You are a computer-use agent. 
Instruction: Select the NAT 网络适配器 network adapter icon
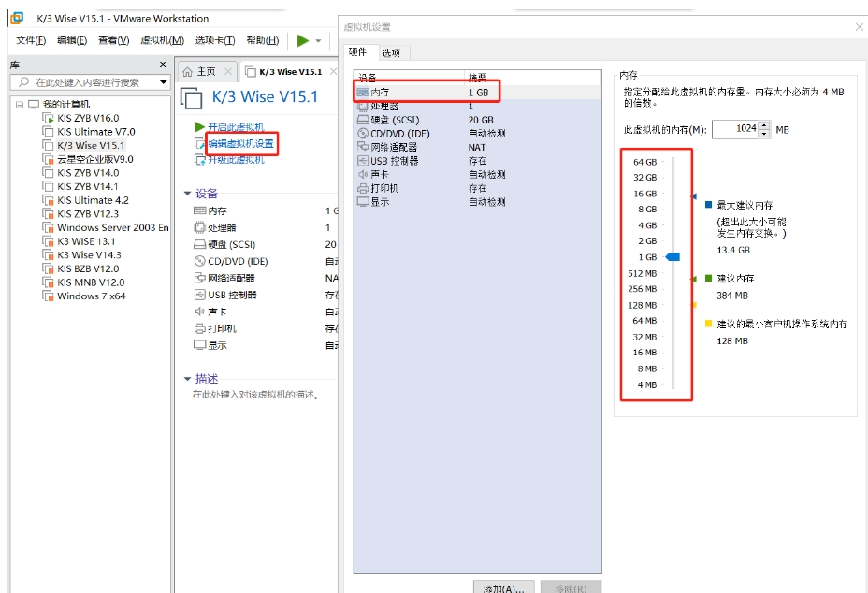click(361, 147)
